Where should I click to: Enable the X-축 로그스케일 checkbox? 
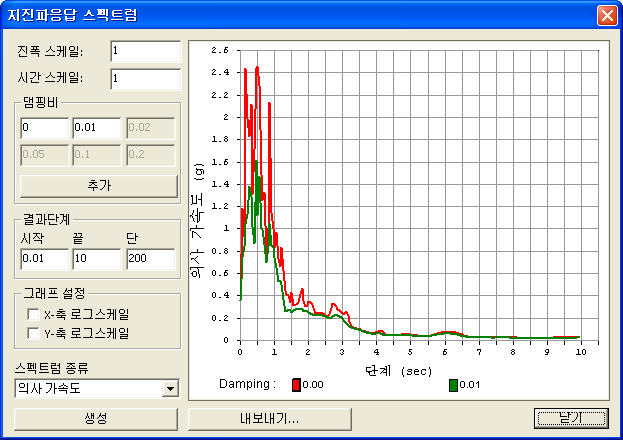coord(33,314)
